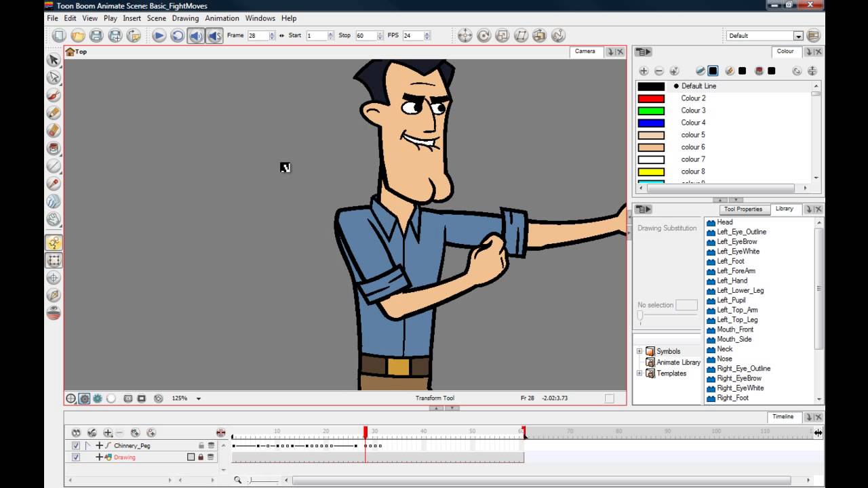
Task: Expand the Symbols library folder
Action: [639, 351]
